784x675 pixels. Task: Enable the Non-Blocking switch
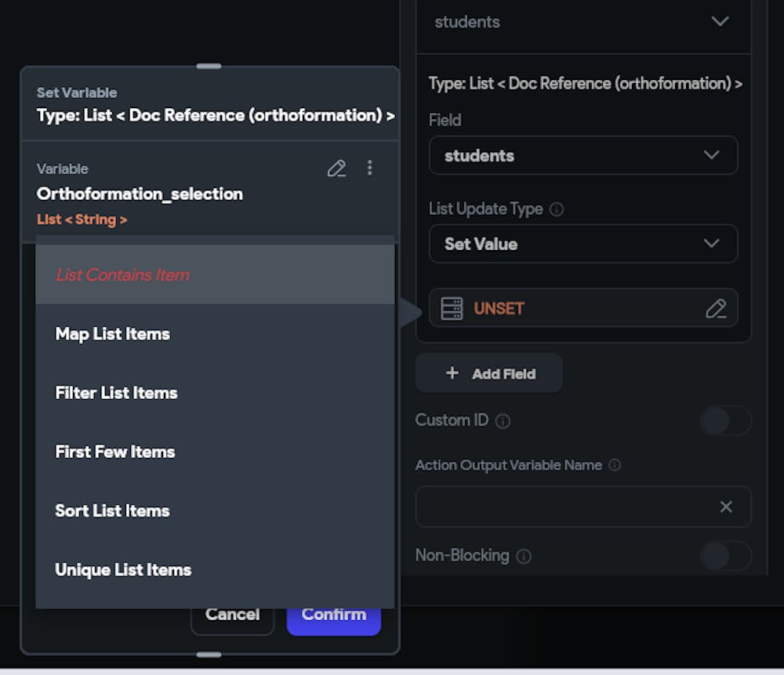point(724,556)
